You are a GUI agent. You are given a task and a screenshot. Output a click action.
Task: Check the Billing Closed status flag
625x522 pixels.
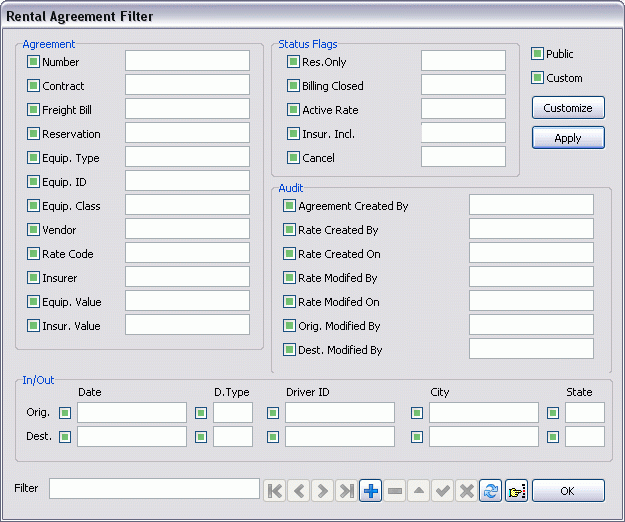(x=293, y=86)
